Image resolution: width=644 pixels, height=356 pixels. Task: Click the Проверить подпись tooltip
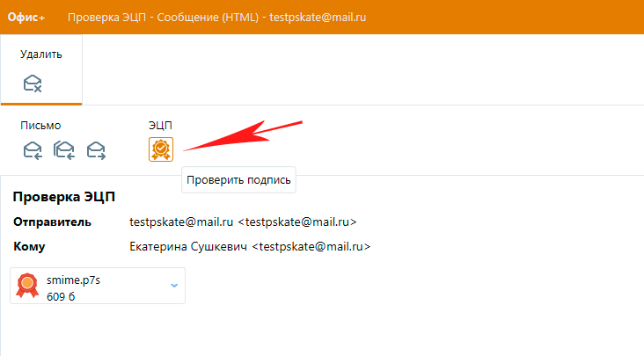(x=238, y=180)
